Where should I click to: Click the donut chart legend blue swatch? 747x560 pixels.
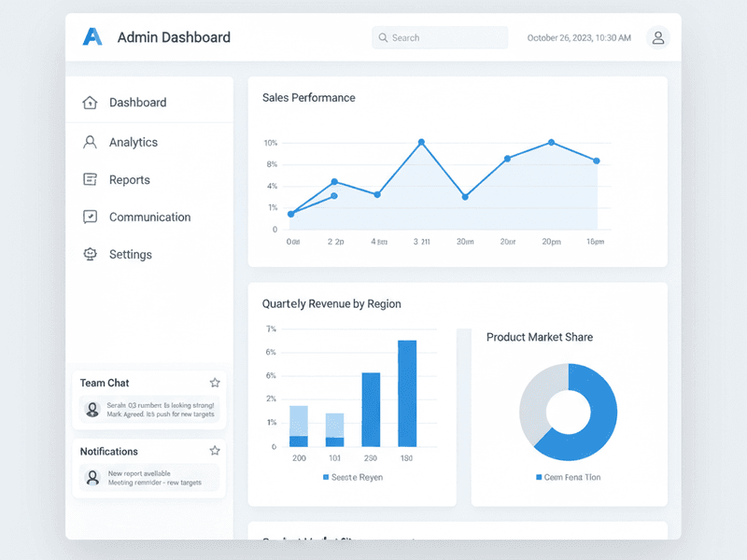pyautogui.click(x=539, y=477)
